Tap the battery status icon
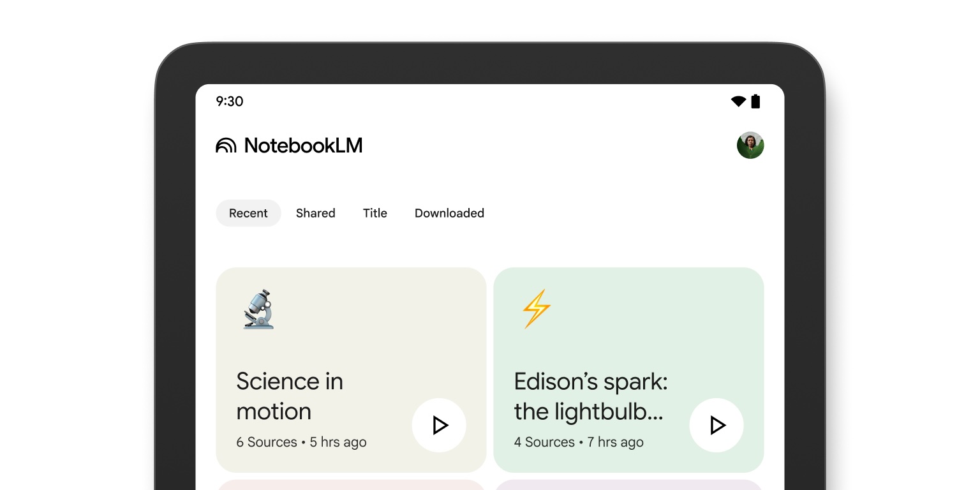The image size is (980, 490). coord(755,101)
